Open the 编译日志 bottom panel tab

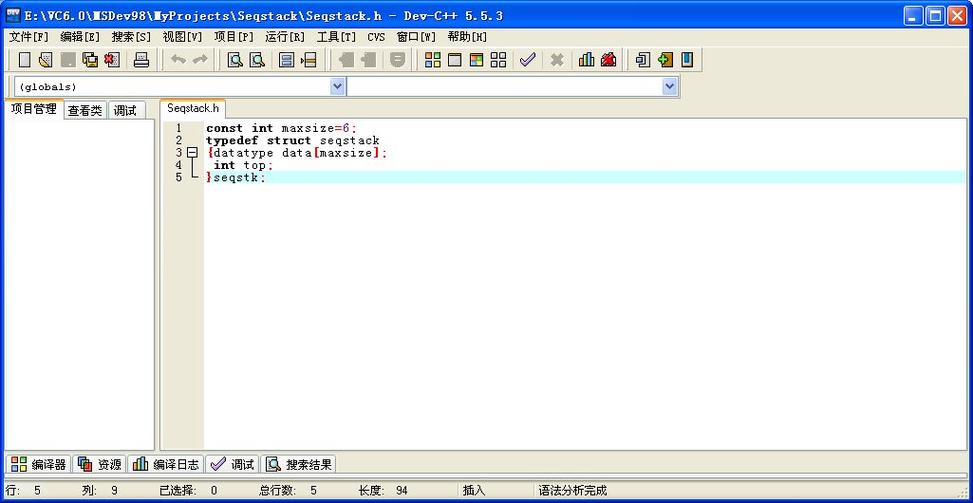(x=166, y=465)
